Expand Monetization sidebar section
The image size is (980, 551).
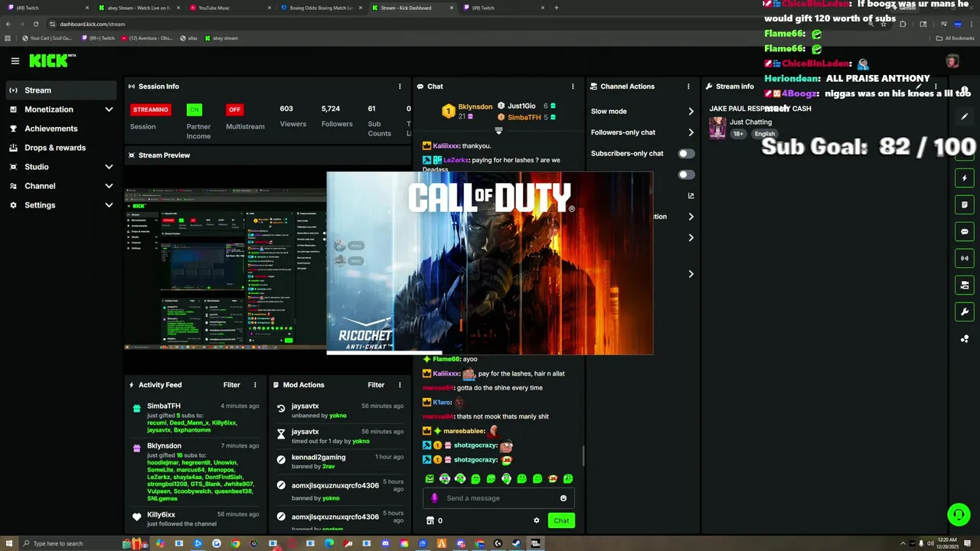(x=109, y=109)
